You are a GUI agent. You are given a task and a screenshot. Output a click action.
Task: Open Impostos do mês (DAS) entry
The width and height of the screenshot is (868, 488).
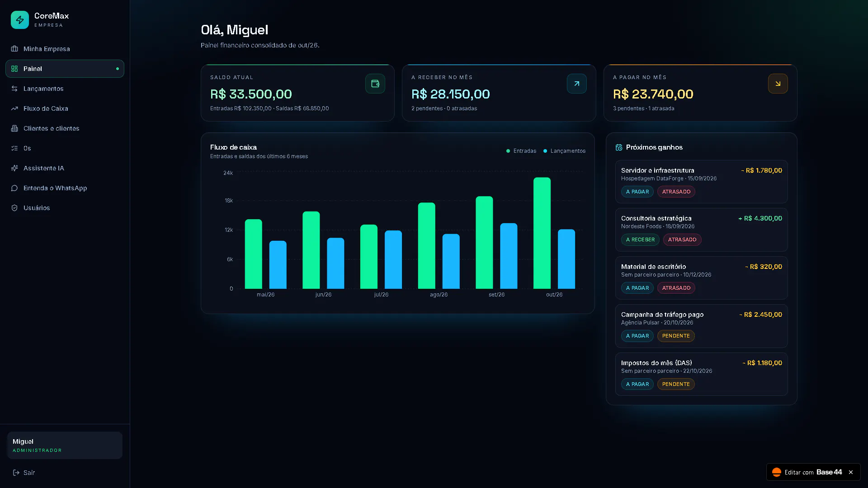[x=701, y=374]
